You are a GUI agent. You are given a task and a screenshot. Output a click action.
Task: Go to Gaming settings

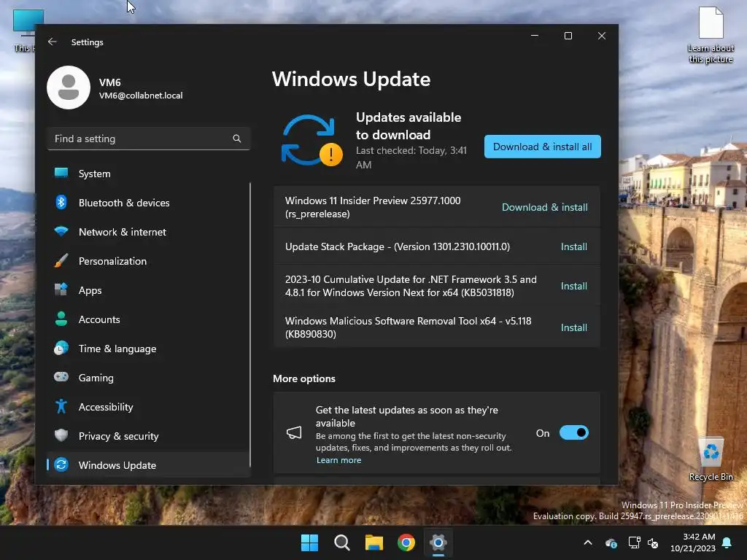148,378
